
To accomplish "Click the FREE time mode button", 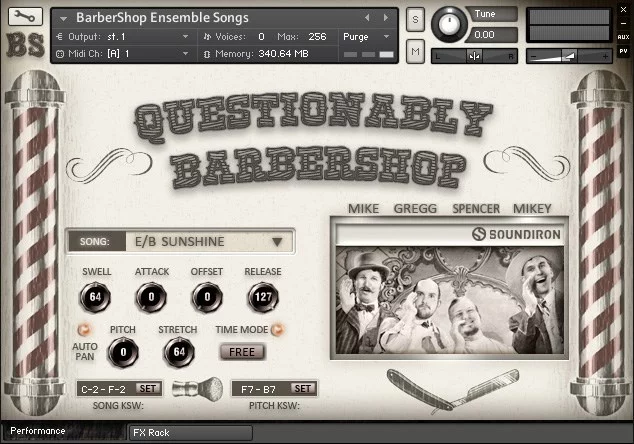I will (x=242, y=352).
